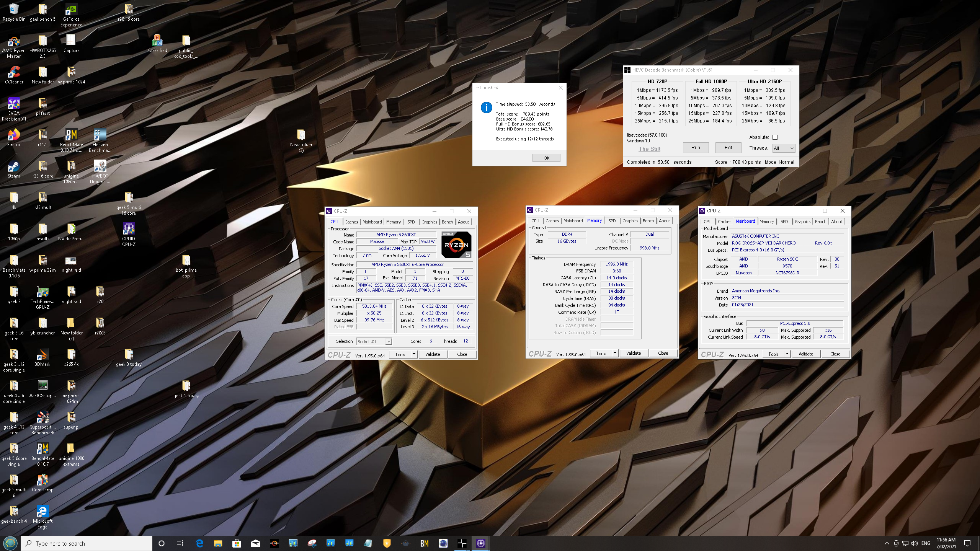The image size is (980, 551).
Task: Launch EVGA Precision X1 from the desktop
Action: 14,109
